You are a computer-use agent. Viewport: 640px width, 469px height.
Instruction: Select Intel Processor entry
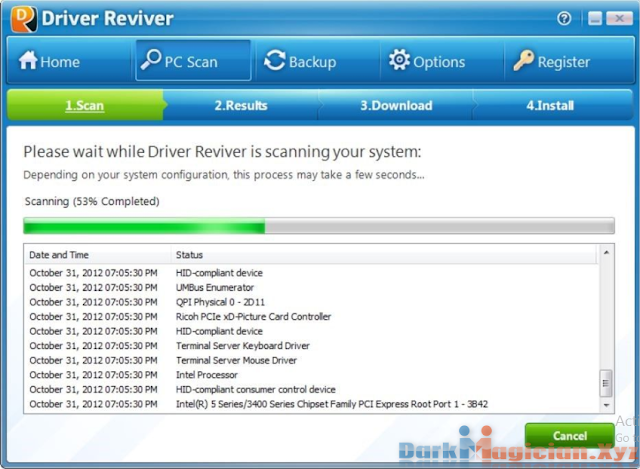click(311, 375)
